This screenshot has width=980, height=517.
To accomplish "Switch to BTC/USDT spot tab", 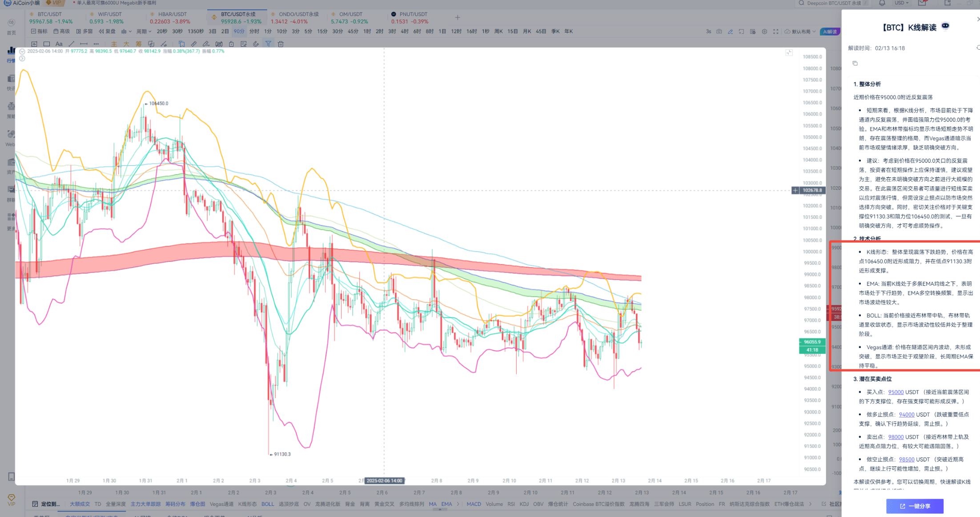I will (x=50, y=18).
